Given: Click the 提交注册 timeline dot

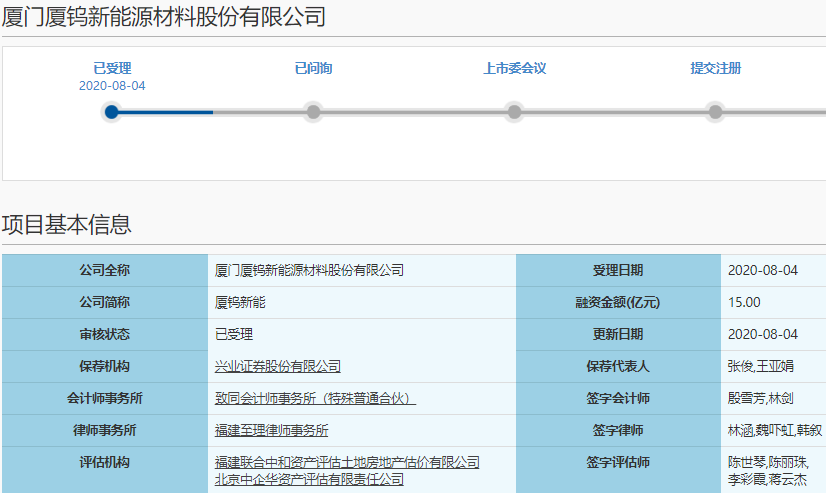Looking at the screenshot, I should pos(715,112).
